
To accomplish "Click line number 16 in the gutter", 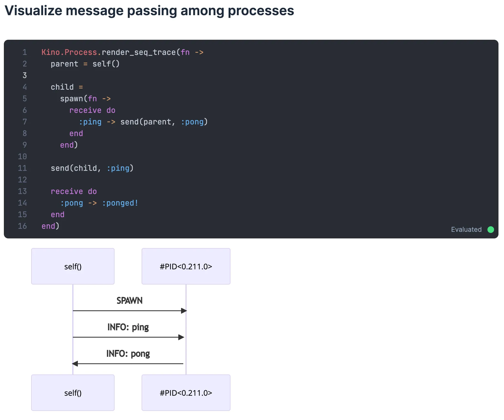I will tap(22, 226).
